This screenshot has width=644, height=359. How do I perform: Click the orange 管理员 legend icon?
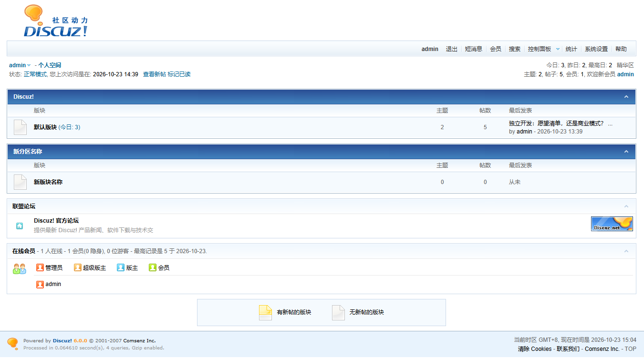pos(40,268)
